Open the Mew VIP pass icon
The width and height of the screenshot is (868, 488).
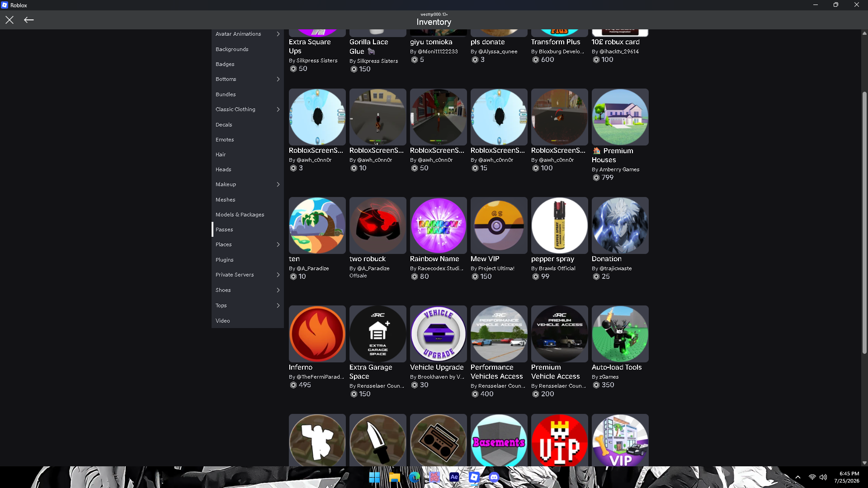point(499,225)
